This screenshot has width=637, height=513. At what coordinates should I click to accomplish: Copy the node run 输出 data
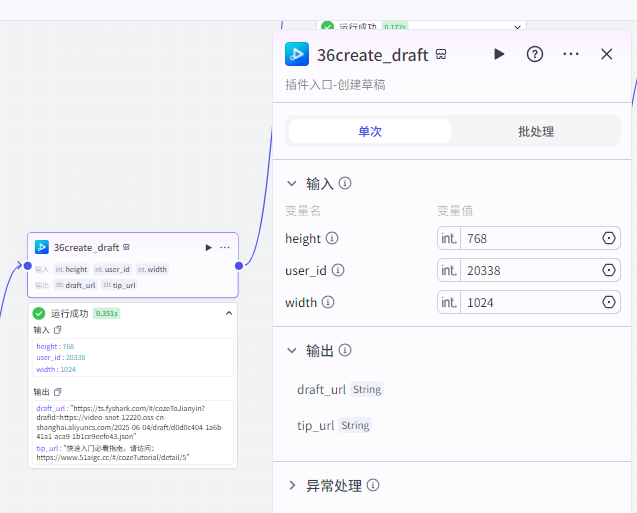tap(58, 392)
